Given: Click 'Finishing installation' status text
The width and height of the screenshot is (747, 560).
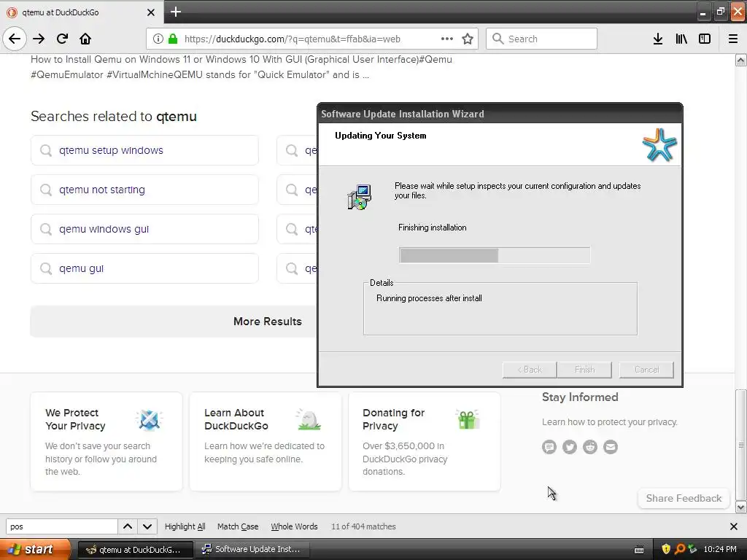Looking at the screenshot, I should [432, 227].
